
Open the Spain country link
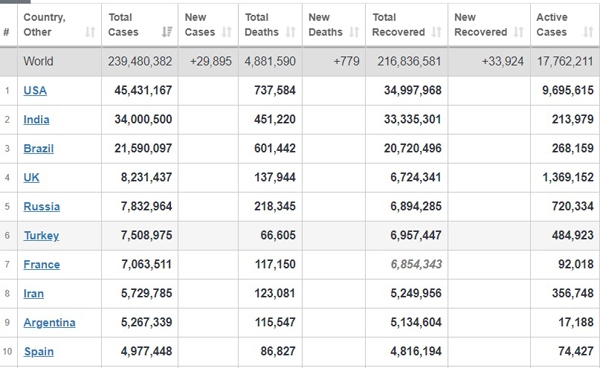pyautogui.click(x=39, y=352)
